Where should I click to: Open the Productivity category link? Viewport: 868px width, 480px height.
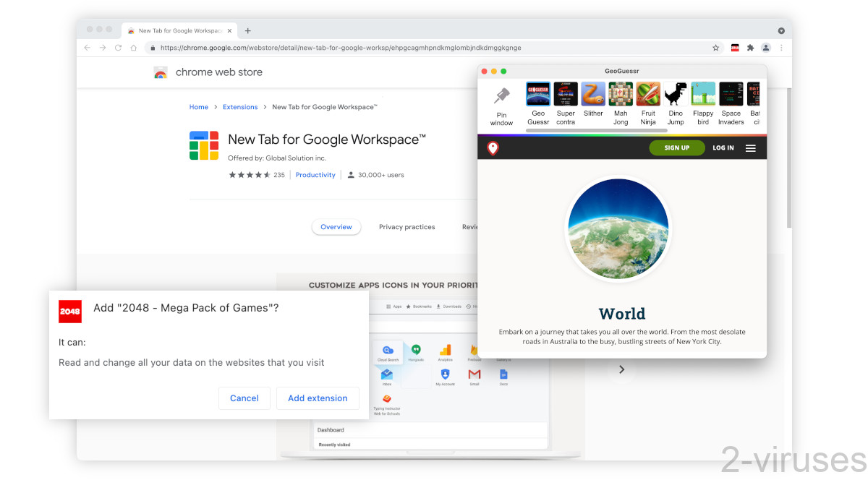click(315, 175)
